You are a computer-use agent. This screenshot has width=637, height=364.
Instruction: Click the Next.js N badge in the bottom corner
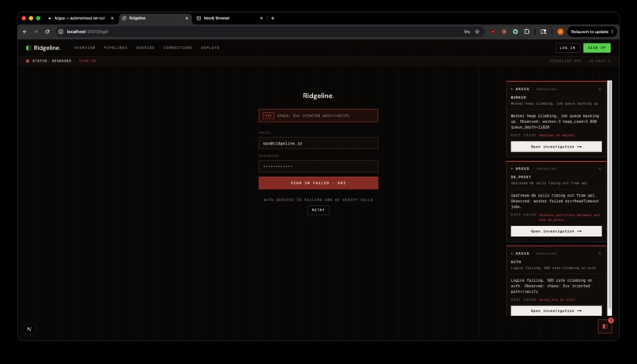click(x=29, y=329)
